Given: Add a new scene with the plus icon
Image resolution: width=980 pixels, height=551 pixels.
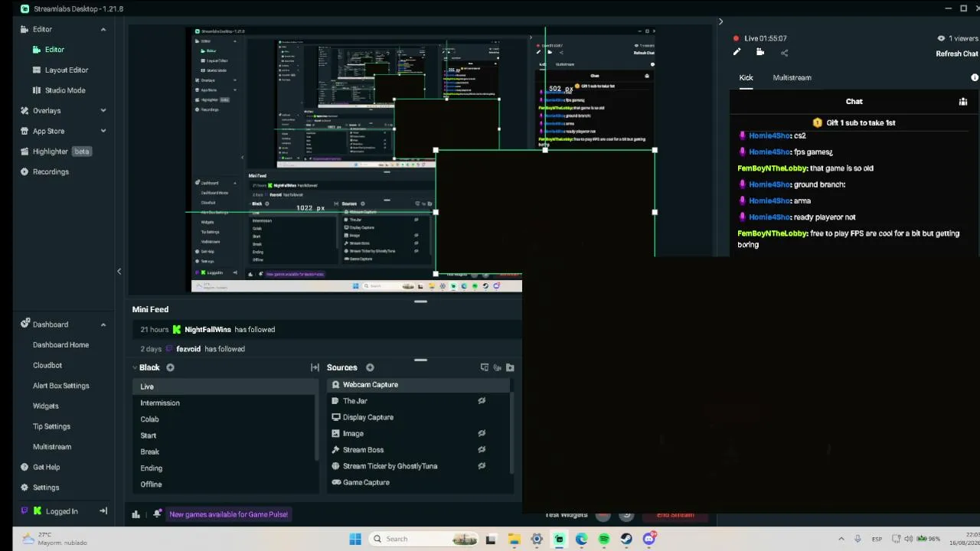Looking at the screenshot, I should click(170, 367).
